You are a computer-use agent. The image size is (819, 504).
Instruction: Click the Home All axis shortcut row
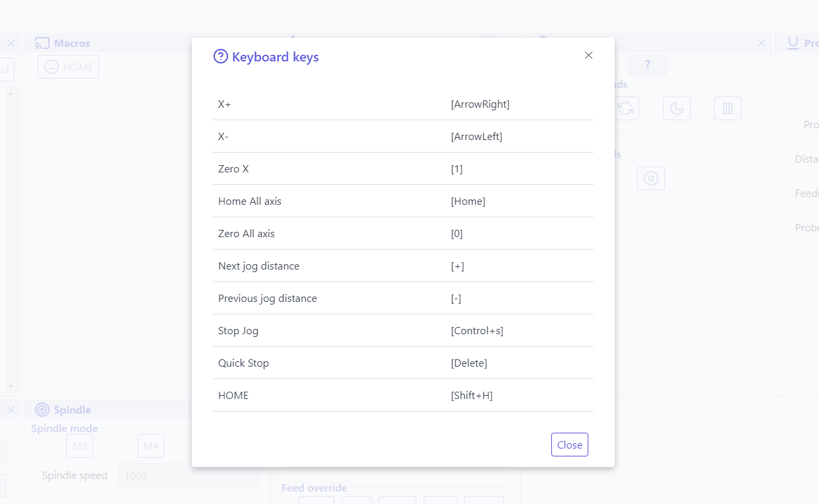pyautogui.click(x=403, y=201)
